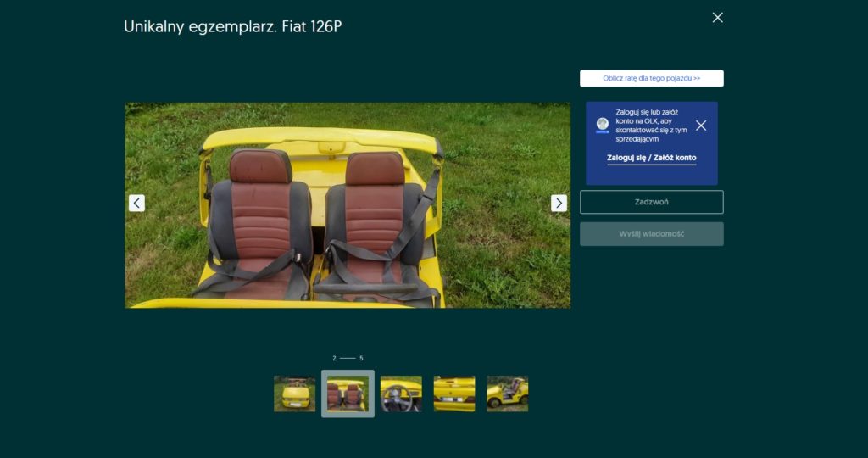Click the 'Wyślij wiadomość' button
Screen dimensions: 868x458
[652, 234]
